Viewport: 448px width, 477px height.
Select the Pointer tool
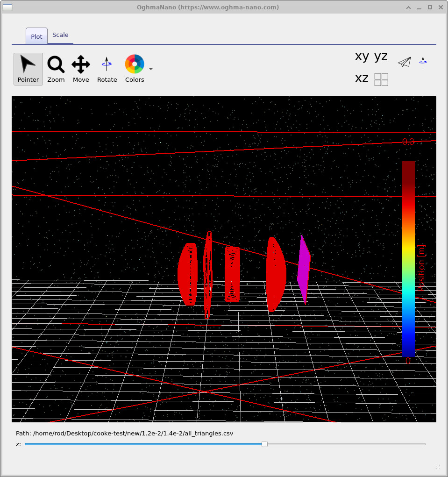point(28,69)
